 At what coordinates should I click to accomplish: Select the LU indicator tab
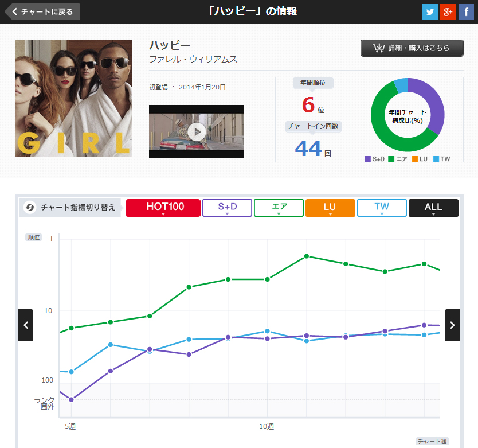click(330, 208)
